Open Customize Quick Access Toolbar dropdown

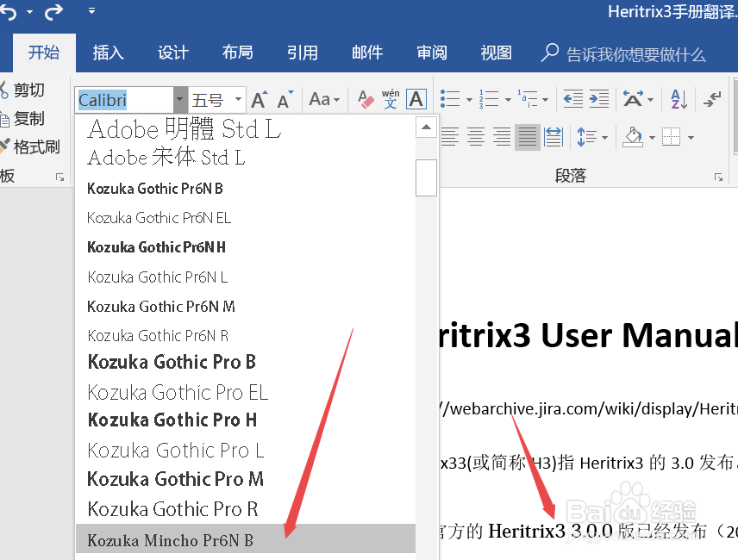click(x=91, y=11)
